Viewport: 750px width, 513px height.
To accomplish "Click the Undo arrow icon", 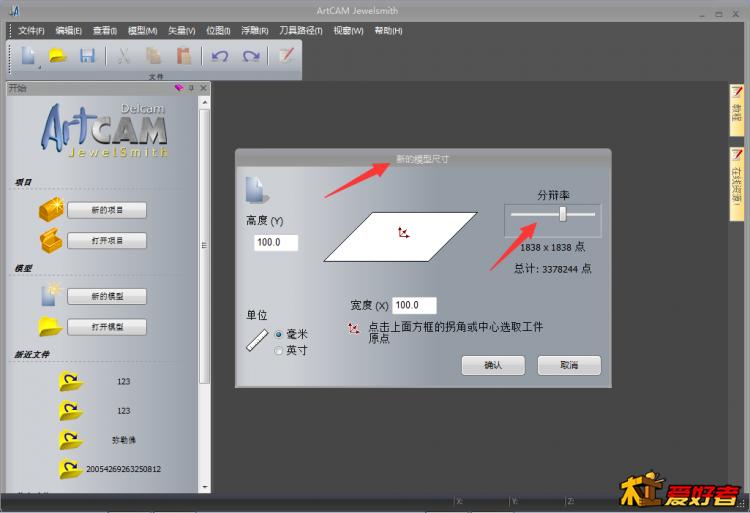I will (x=220, y=56).
